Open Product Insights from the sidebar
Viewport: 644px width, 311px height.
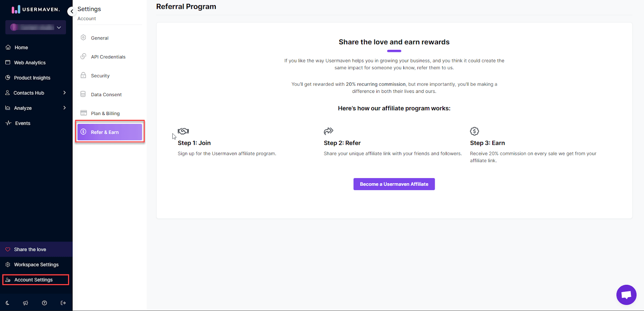(x=32, y=77)
